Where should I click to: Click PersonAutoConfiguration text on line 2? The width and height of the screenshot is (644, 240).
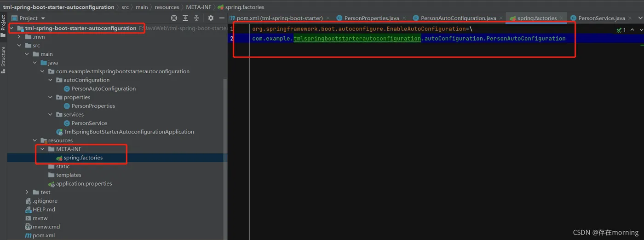(x=526, y=38)
